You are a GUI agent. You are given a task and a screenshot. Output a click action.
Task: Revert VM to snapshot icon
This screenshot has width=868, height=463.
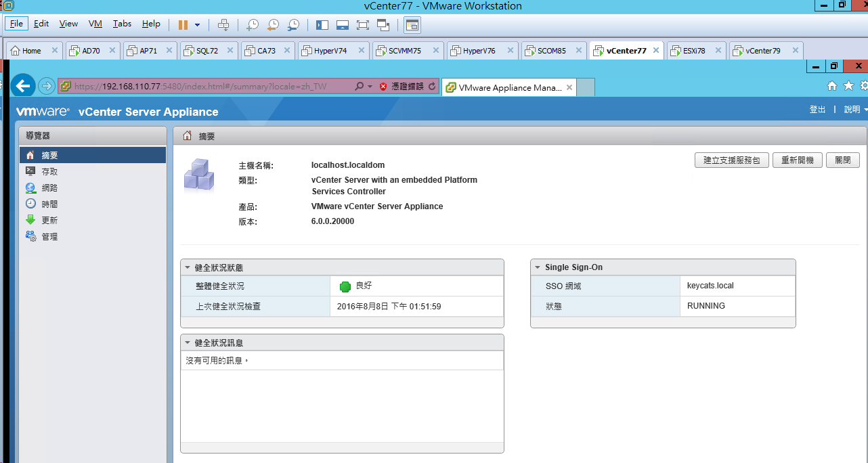tap(272, 25)
